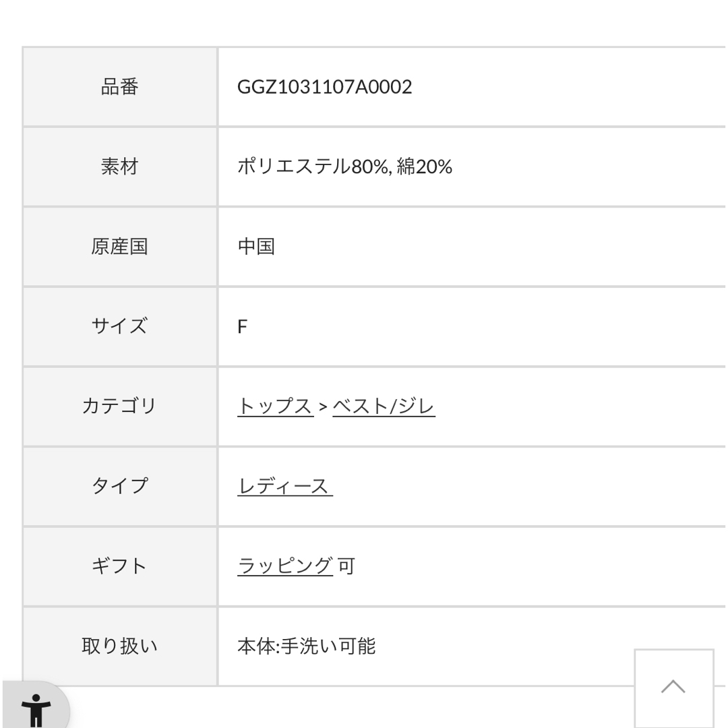Image resolution: width=728 pixels, height=728 pixels.
Task: Click the size value F
Action: click(242, 326)
